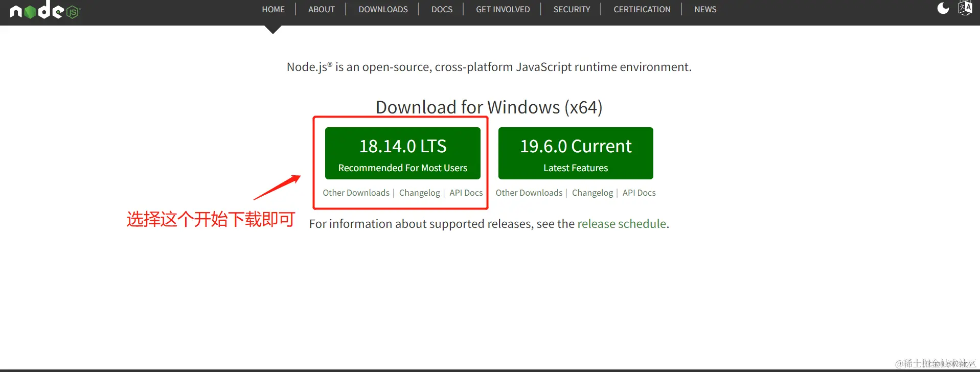The width and height of the screenshot is (980, 372).
Task: Open the SECURITY nav link
Action: (572, 9)
